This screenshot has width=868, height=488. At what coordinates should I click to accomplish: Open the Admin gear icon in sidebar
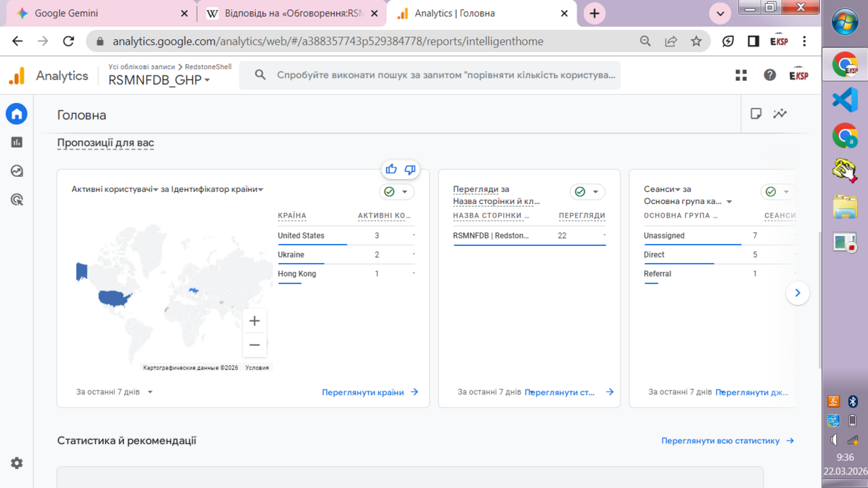coord(17,463)
